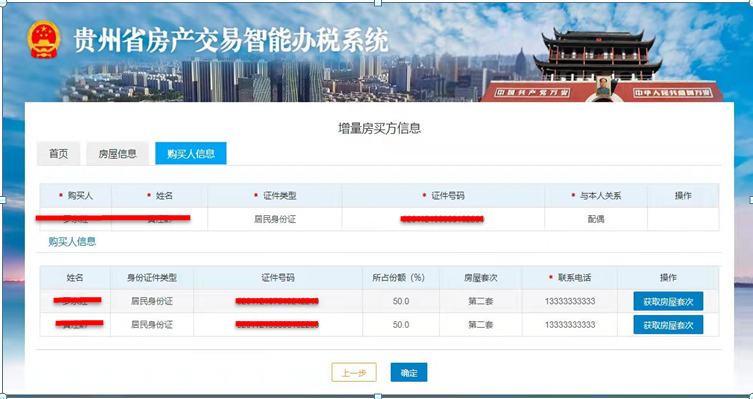Go back with the 上一步 button
The height and width of the screenshot is (399, 753).
pos(354,373)
